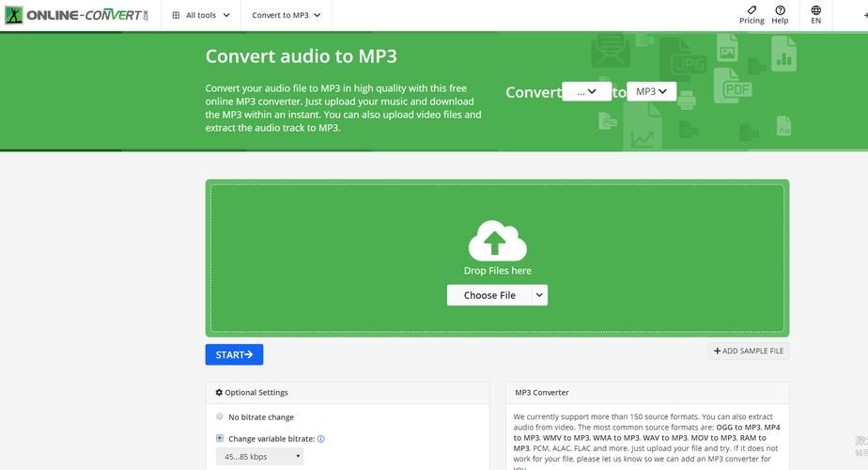Click the globe language icon
The width and height of the screenshot is (868, 470).
(x=815, y=10)
